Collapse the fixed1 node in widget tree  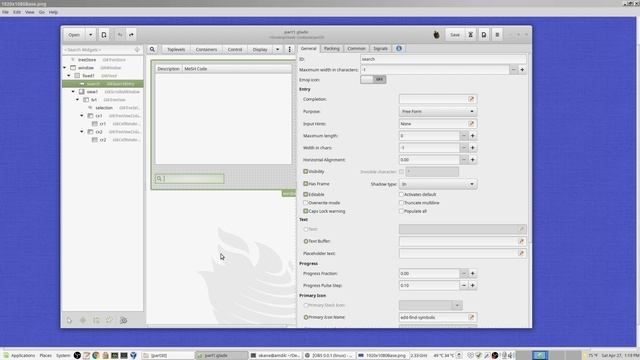coord(69,76)
